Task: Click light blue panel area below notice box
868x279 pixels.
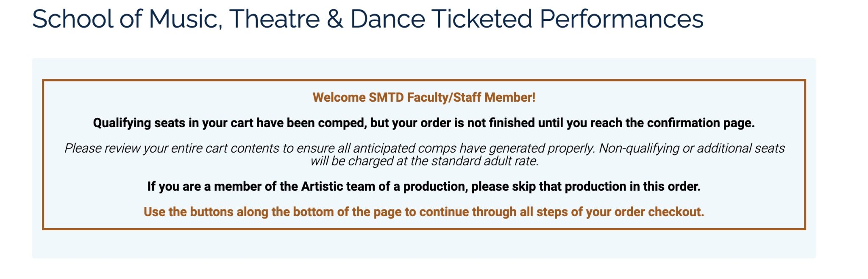Action: (424, 244)
